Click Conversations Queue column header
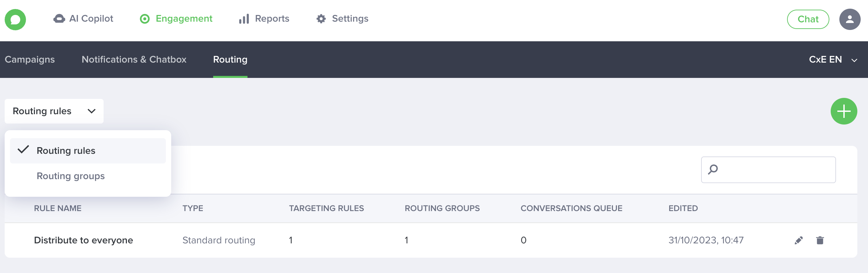 571,208
